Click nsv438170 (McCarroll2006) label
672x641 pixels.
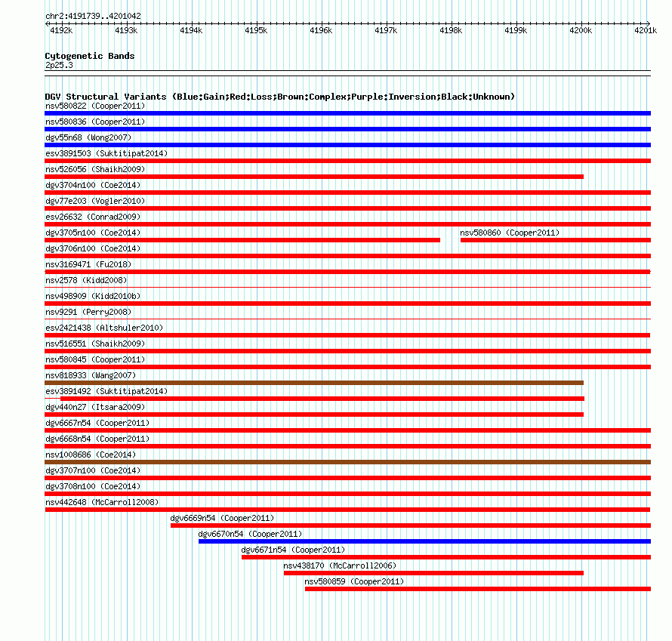tap(340, 565)
